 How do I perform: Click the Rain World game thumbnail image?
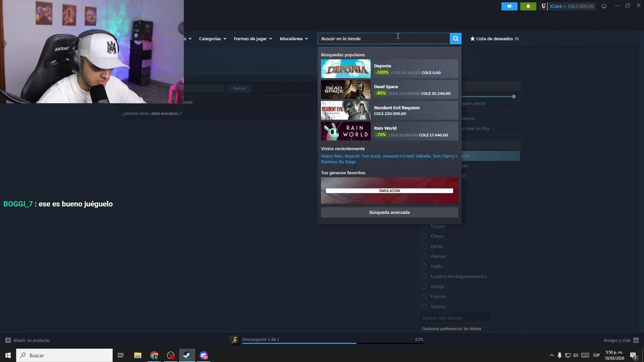click(x=346, y=131)
